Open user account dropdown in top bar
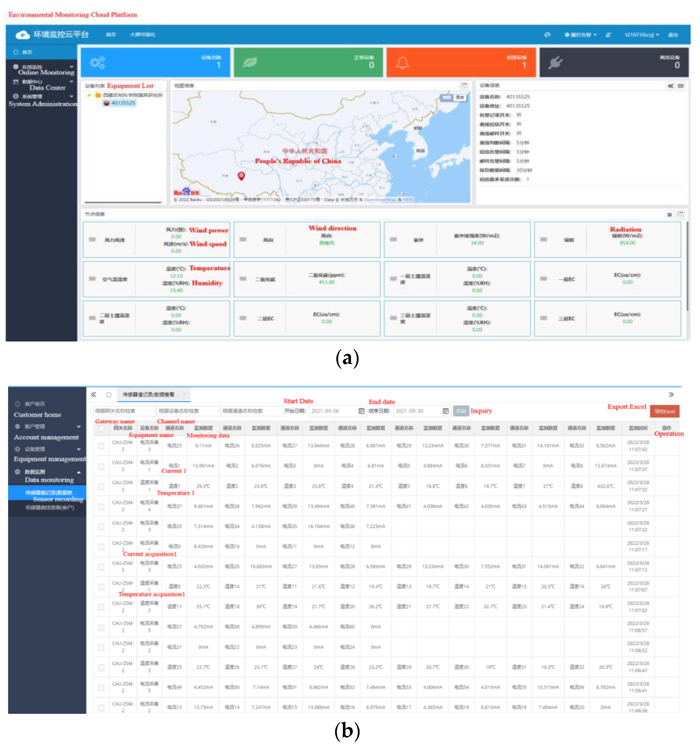The image size is (700, 750). 642,35
